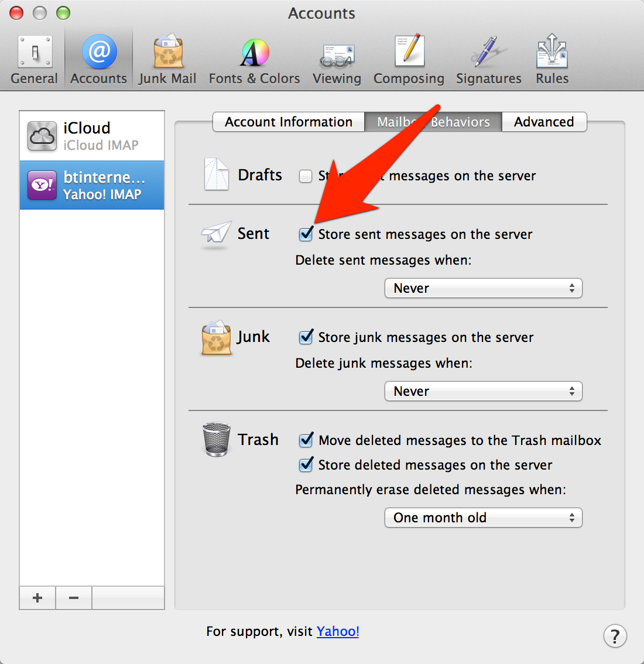Screen dimensions: 644x664
Task: Click the Junk mailbox bin icon
Action: 217,337
